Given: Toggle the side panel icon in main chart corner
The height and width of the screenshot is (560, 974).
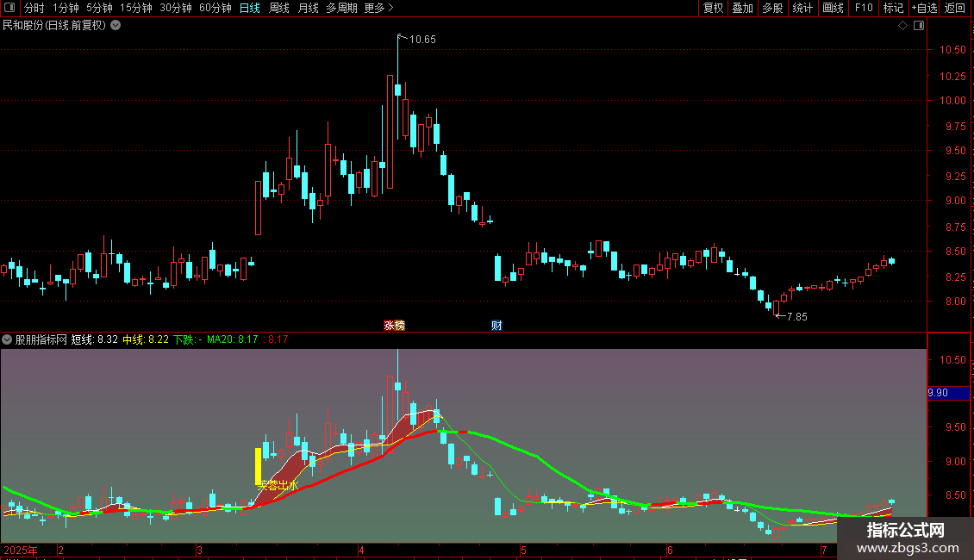Looking at the screenshot, I should (919, 26).
